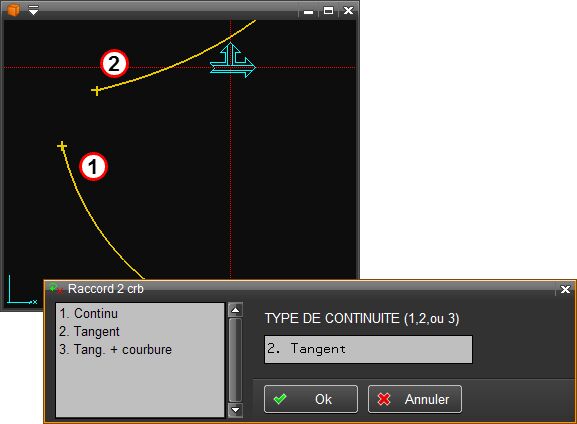This screenshot has width=577, height=424.
Task: Select red circled marker number 1
Action: click(93, 166)
